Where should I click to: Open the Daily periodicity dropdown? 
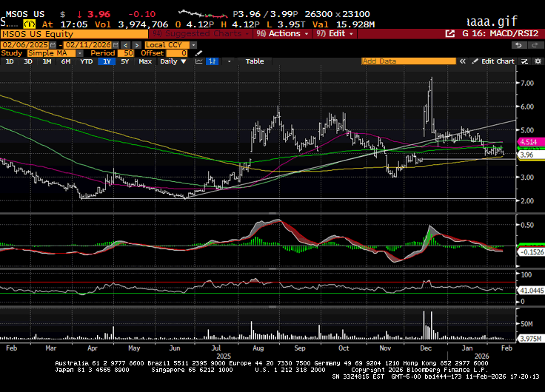pos(173,61)
